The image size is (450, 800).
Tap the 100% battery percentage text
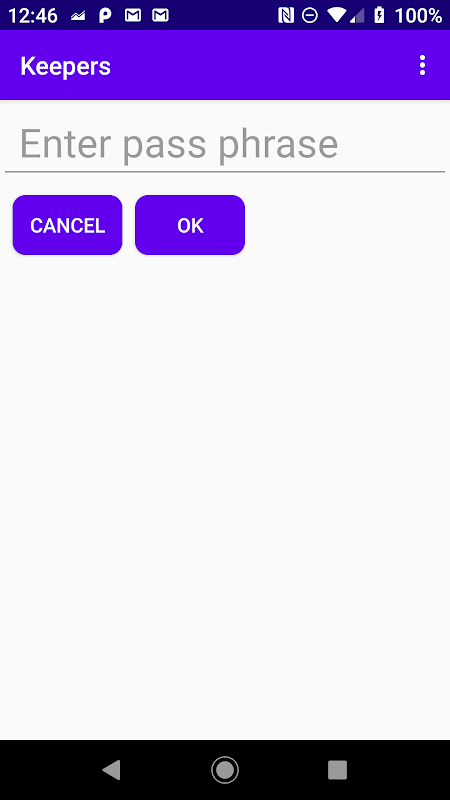pyautogui.click(x=418, y=16)
